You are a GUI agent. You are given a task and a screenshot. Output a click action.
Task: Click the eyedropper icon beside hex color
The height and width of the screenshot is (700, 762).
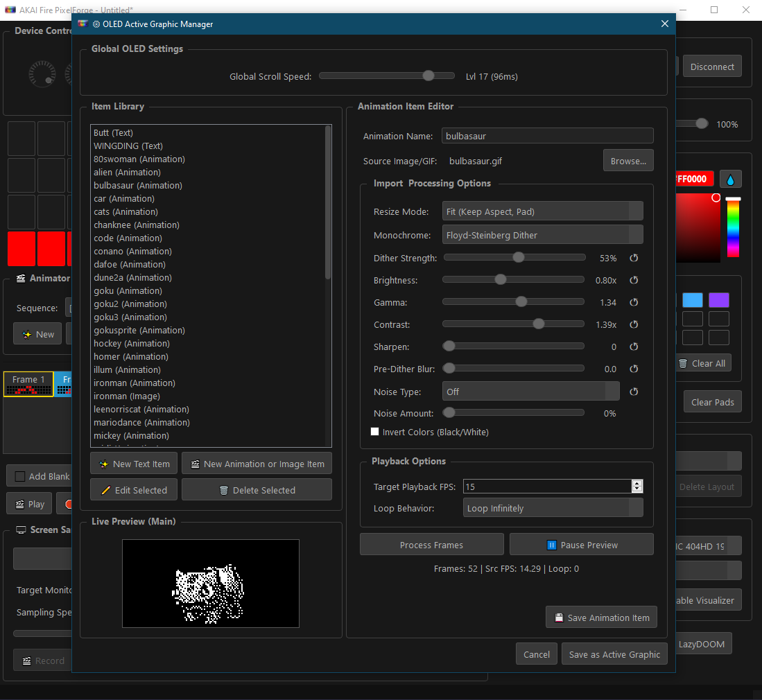730,180
